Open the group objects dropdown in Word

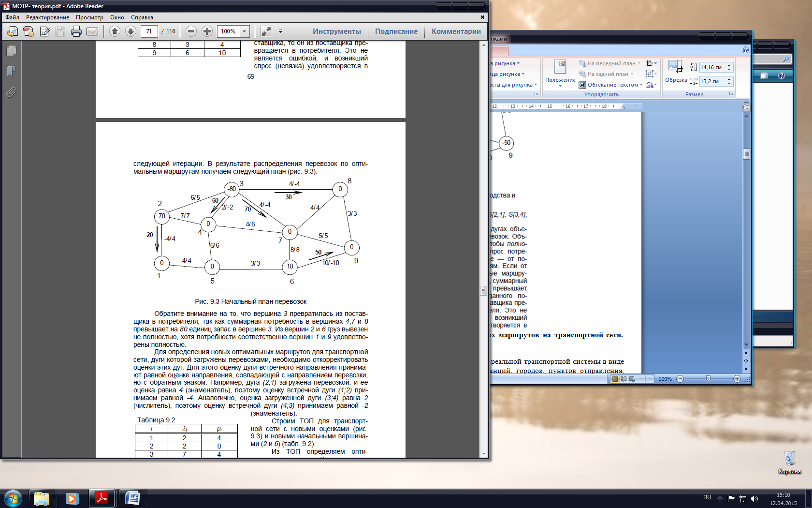[652, 74]
